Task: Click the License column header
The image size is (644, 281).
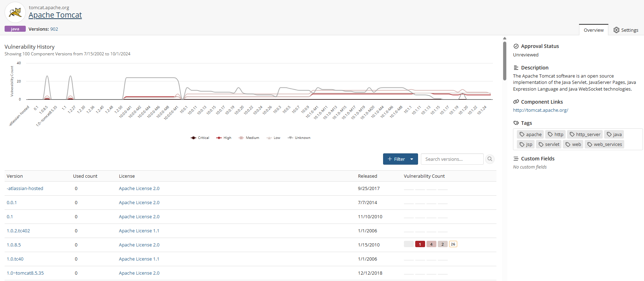Action: pyautogui.click(x=127, y=176)
